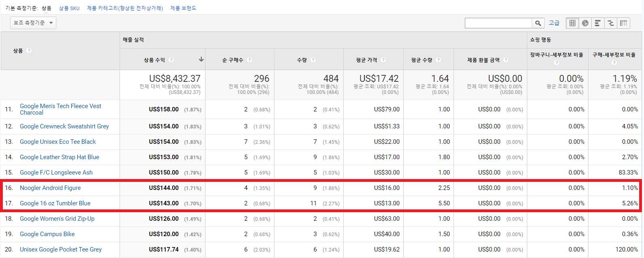
Task: Open help icon for 순 구매수 column
Action: click(x=250, y=60)
